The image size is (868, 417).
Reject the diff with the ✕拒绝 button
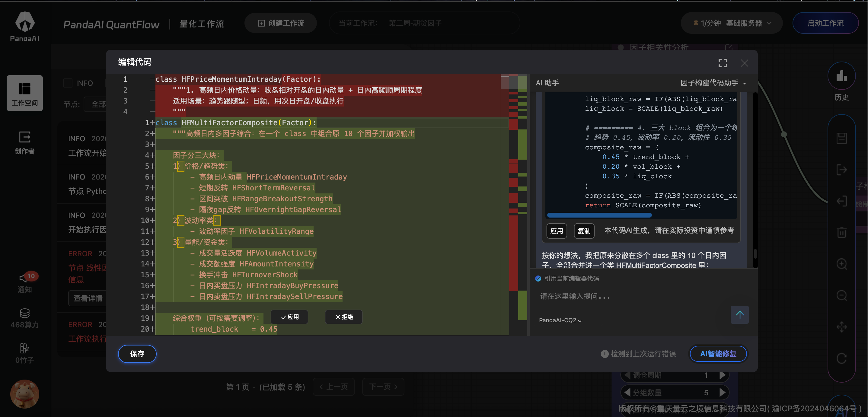pos(344,317)
